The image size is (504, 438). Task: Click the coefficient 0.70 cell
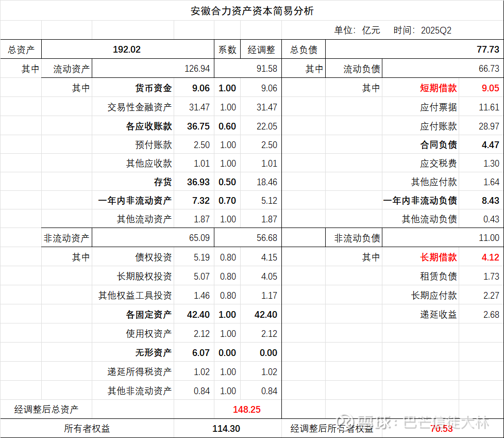pyautogui.click(x=227, y=201)
